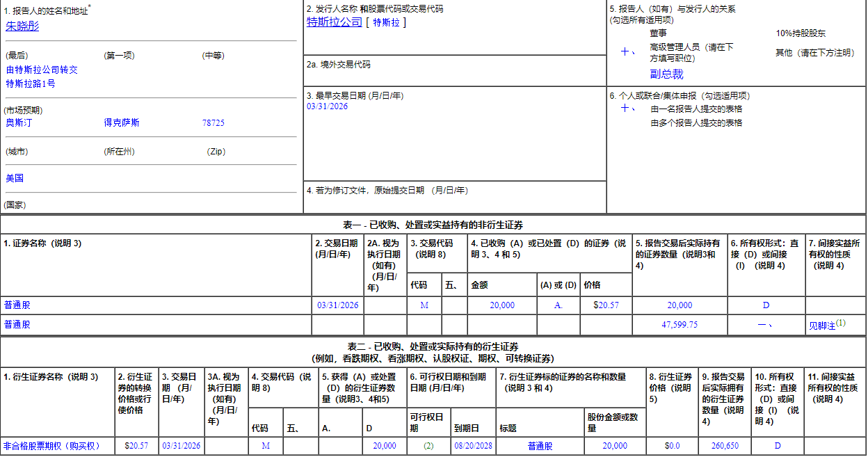Click the $0.0 derivative security price
The width and height of the screenshot is (868, 457).
point(672,446)
